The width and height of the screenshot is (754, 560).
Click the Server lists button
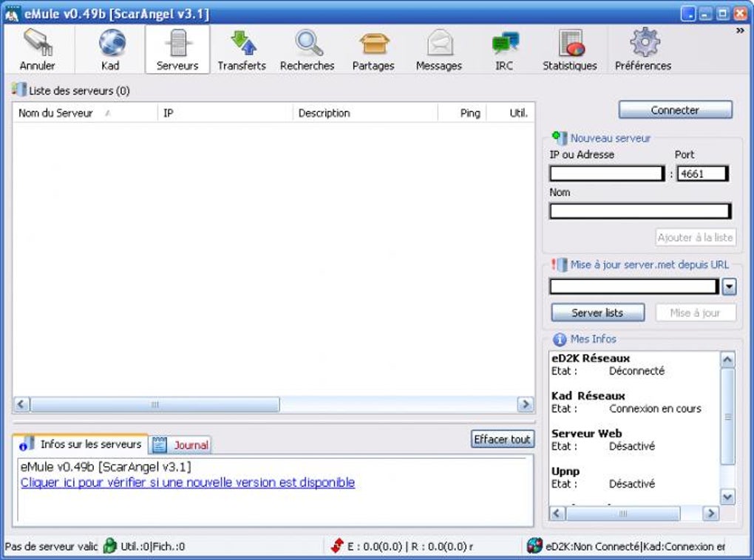[598, 313]
